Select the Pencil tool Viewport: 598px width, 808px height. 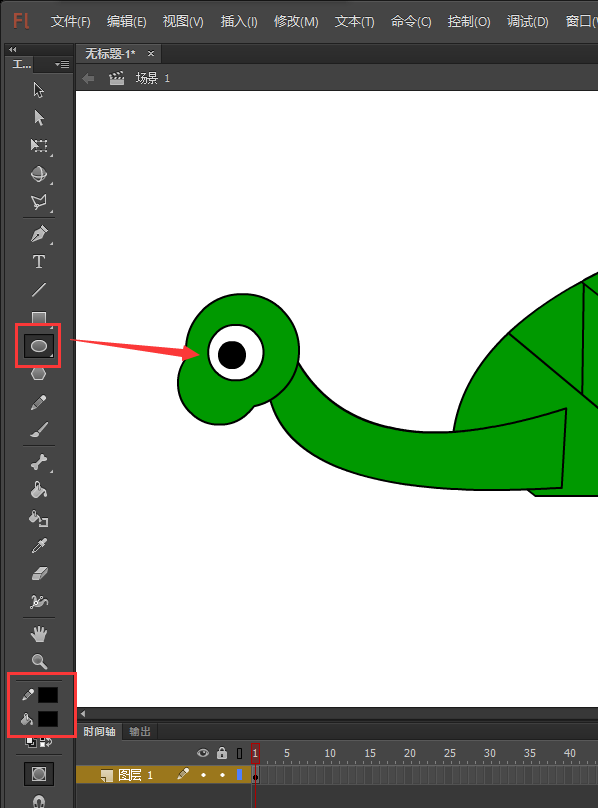pos(39,402)
